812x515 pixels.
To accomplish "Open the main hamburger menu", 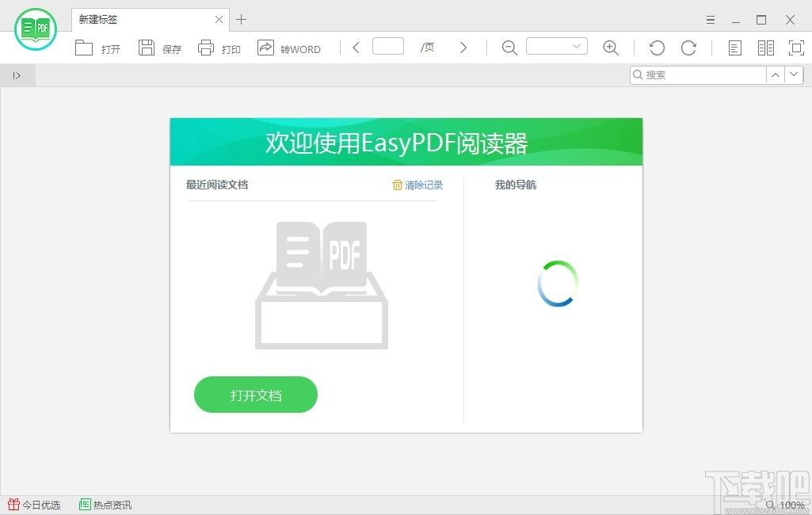I will coord(711,20).
